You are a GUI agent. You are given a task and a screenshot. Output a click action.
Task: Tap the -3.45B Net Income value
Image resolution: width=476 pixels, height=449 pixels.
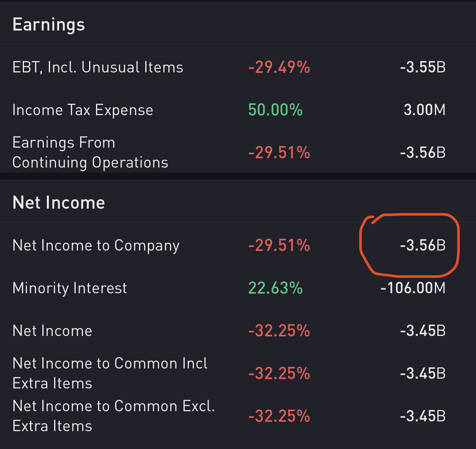[423, 331]
